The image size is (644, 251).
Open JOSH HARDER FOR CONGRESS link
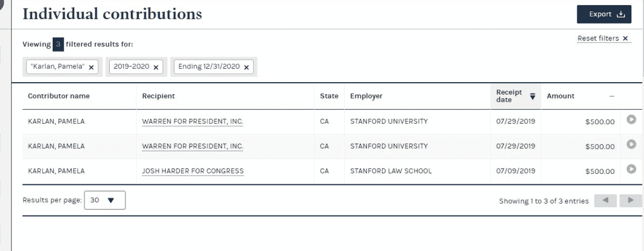193,171
